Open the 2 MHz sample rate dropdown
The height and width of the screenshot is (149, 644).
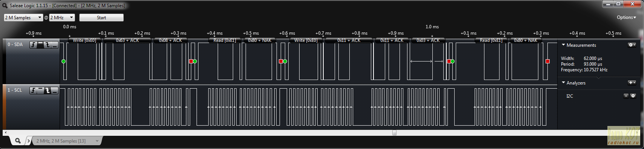point(62,18)
